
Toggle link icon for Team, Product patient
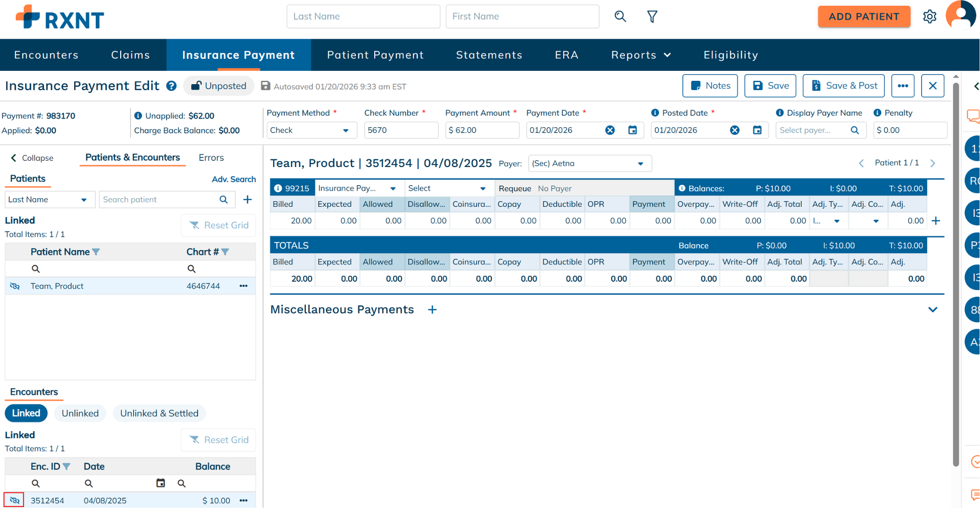(15, 286)
